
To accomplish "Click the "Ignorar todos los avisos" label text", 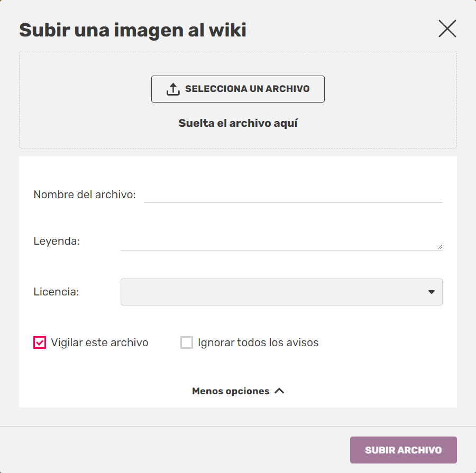I will (x=258, y=342).
